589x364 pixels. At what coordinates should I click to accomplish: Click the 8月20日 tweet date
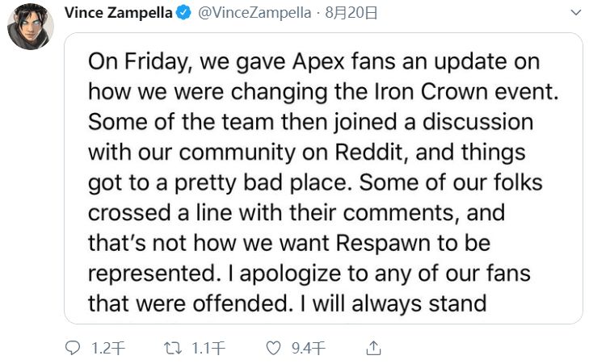(340, 15)
